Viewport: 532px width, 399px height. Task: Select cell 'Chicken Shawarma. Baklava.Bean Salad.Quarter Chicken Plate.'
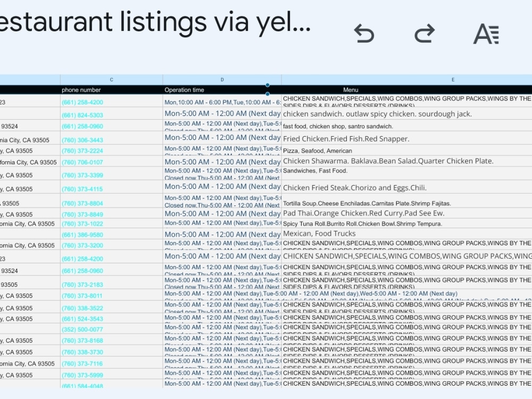pos(407,161)
